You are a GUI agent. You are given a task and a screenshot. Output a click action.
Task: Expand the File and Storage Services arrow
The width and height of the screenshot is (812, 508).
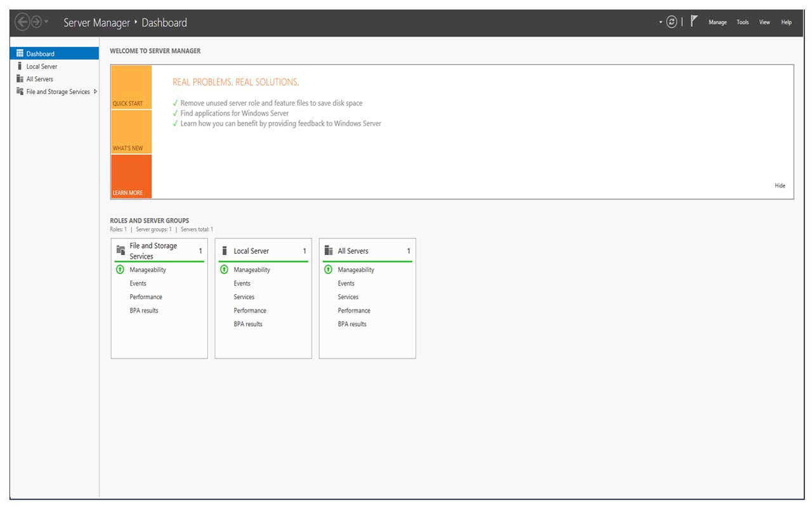click(x=95, y=91)
